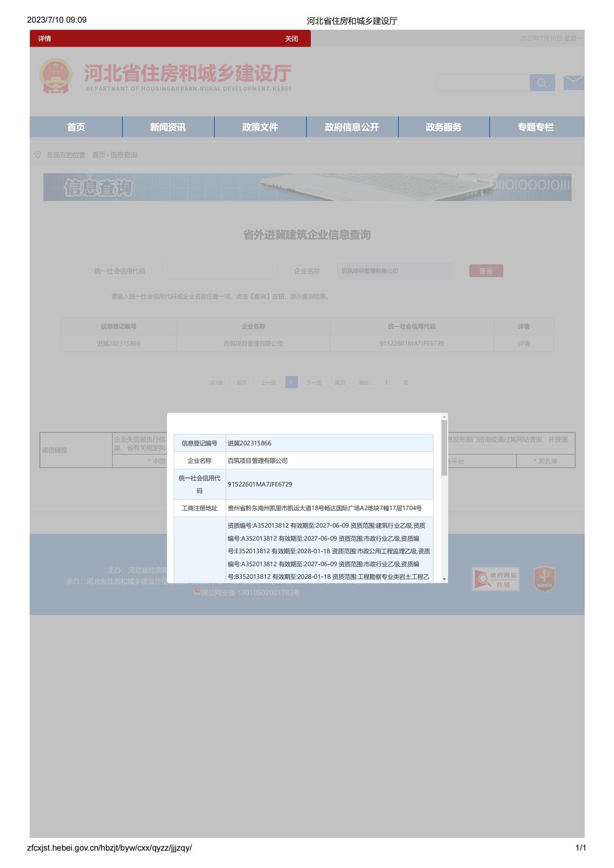Open the 政策文件 navigation tab
The image size is (614, 868).
[260, 127]
